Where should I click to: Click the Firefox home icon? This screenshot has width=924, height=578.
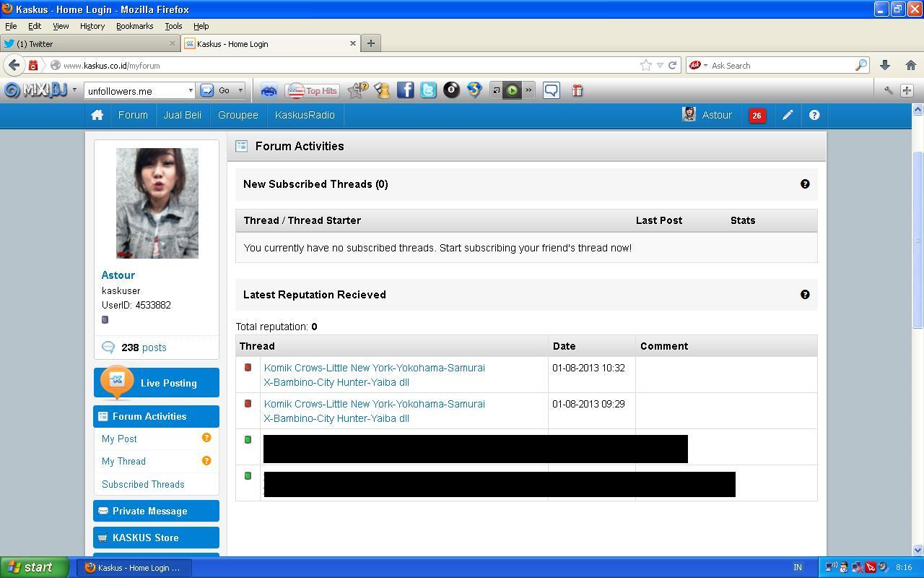(x=910, y=65)
